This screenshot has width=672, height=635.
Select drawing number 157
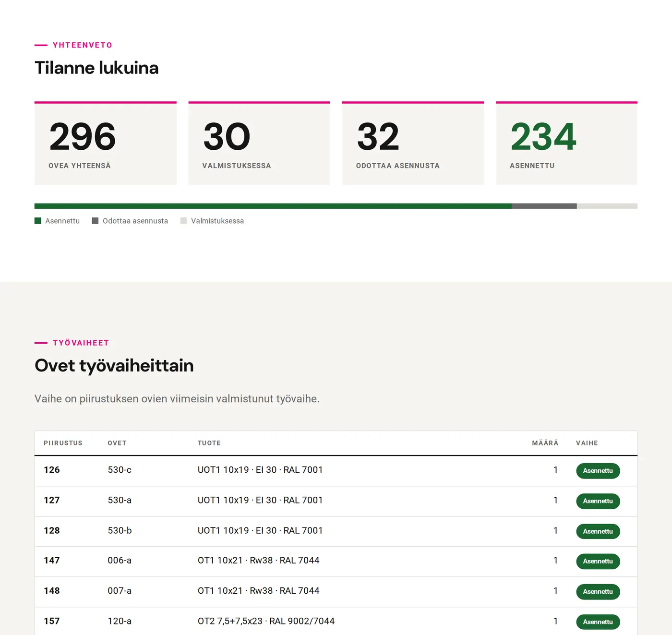coord(52,621)
